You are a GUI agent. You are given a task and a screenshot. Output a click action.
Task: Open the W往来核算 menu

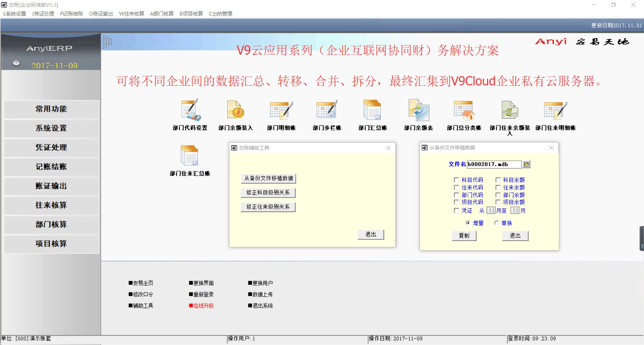coord(131,14)
